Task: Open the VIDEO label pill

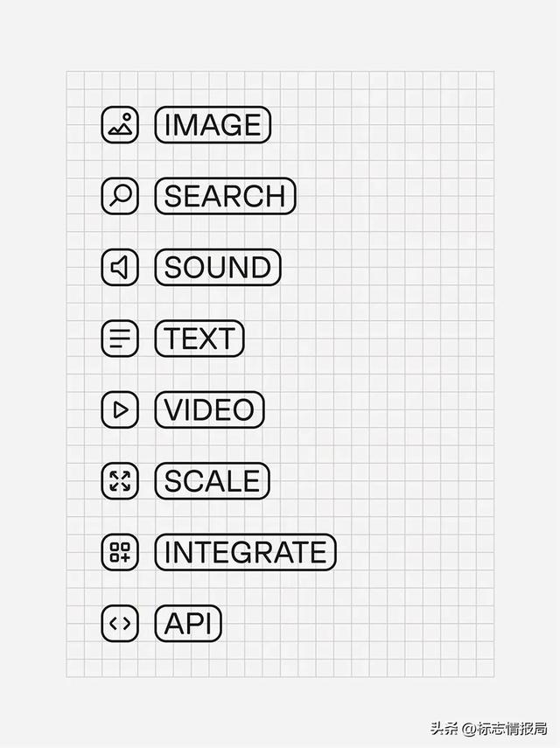Action: click(209, 409)
